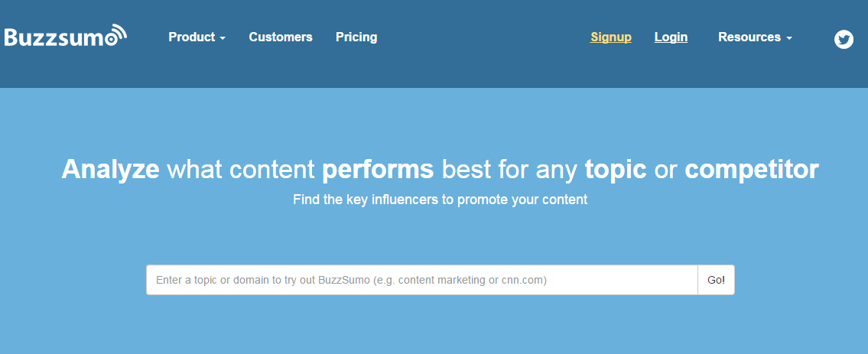
Task: Follow the yellow Signup link
Action: 610,37
